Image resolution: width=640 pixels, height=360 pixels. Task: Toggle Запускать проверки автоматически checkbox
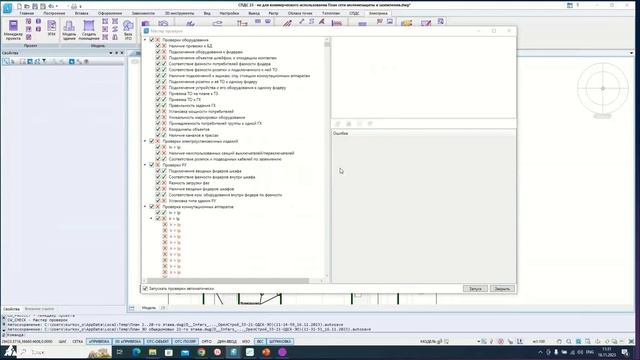[x=145, y=289]
